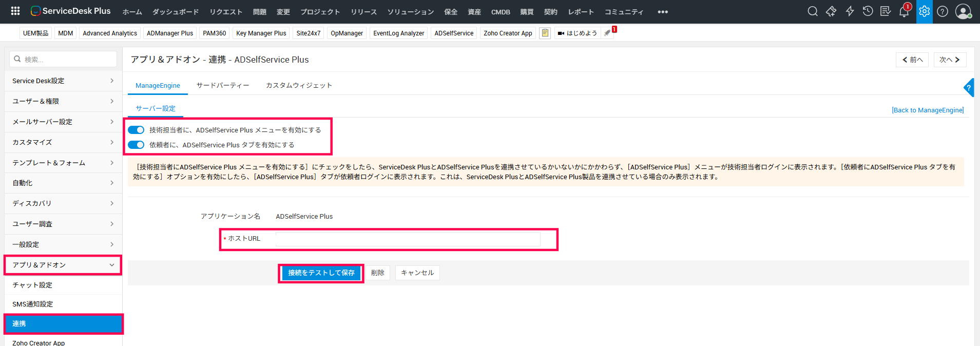
Task: Open OpManager shortcut
Action: point(347,33)
